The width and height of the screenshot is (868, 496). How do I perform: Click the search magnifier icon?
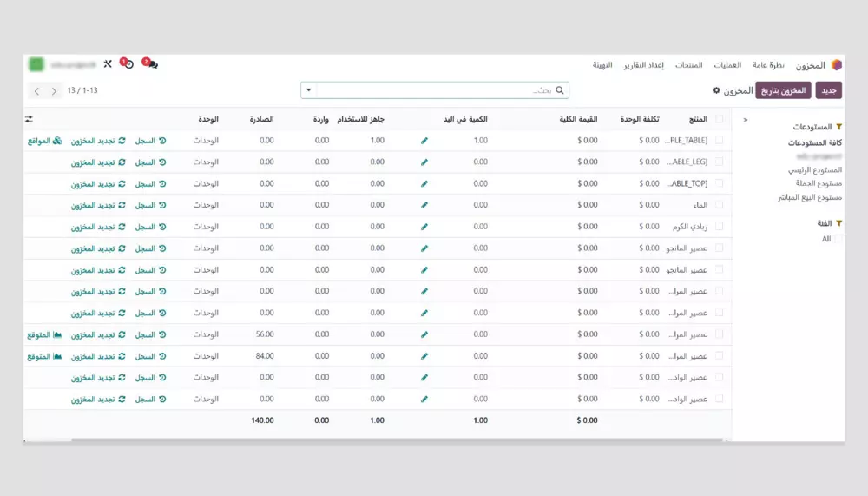[560, 90]
